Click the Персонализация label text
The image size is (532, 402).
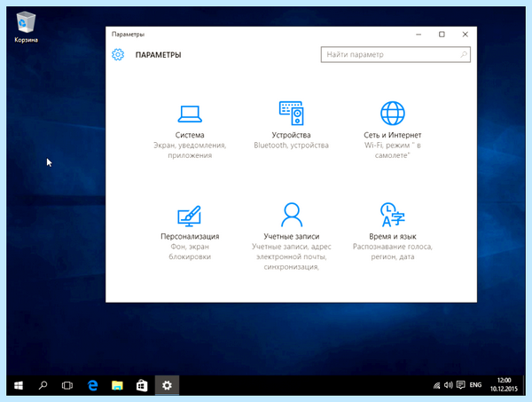(x=190, y=237)
